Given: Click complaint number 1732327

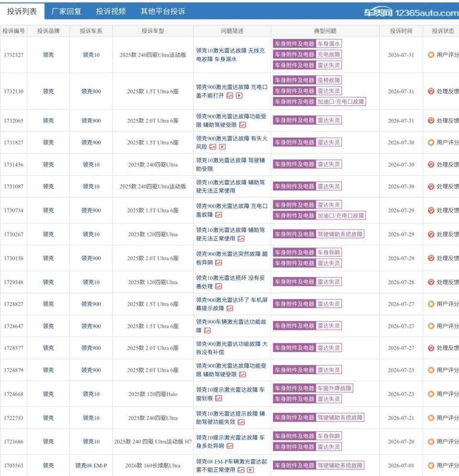Looking at the screenshot, I should click(14, 55).
